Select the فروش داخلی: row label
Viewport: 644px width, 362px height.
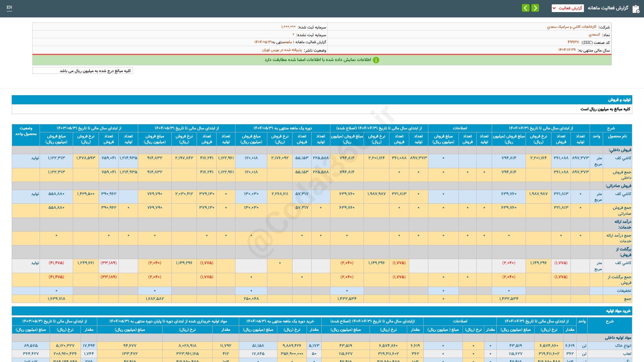[x=620, y=150]
